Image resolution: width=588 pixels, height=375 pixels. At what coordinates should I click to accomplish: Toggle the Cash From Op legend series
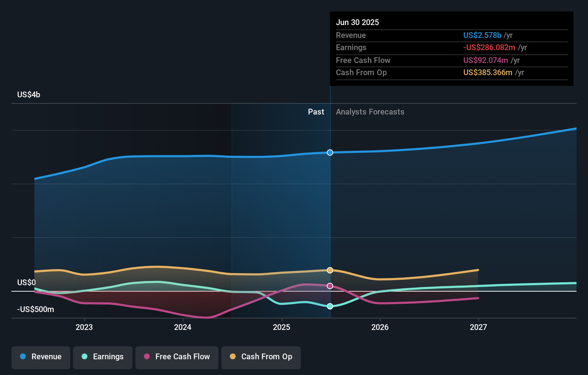click(x=261, y=357)
